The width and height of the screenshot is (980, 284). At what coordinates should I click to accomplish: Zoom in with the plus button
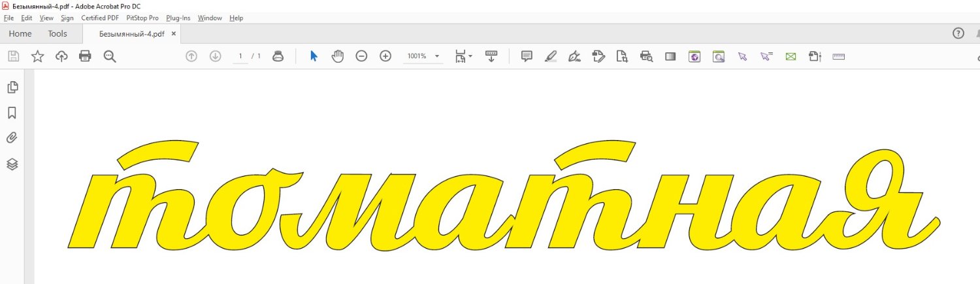pyautogui.click(x=385, y=56)
